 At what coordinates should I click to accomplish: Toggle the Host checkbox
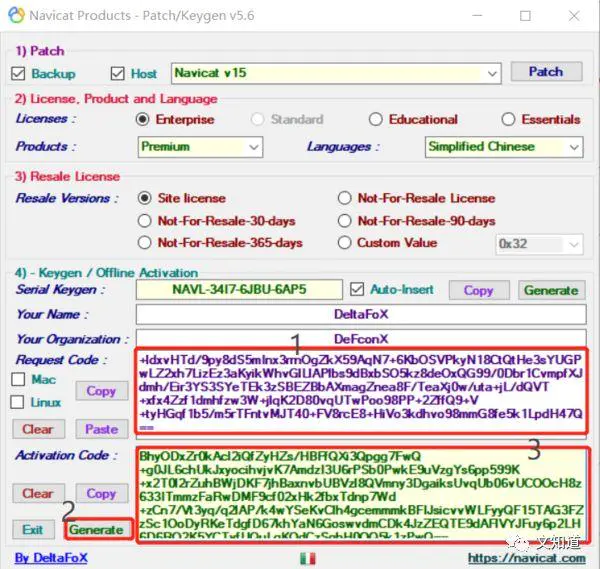tap(117, 73)
